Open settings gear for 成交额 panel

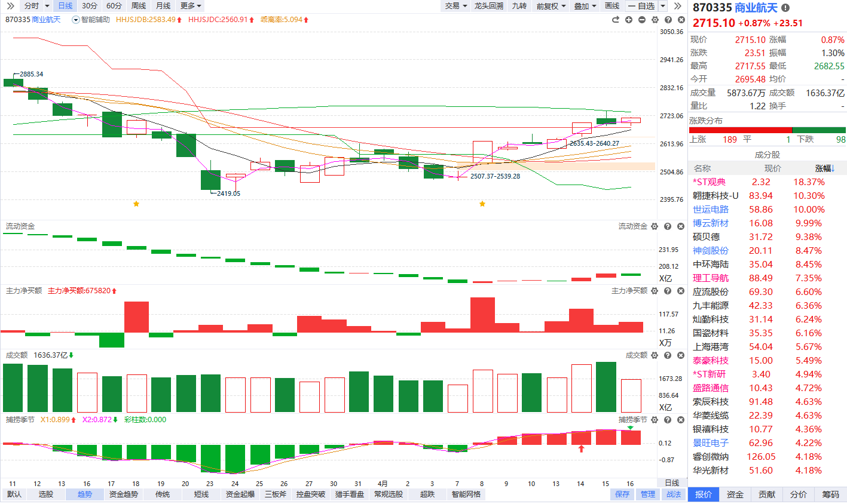click(655, 355)
